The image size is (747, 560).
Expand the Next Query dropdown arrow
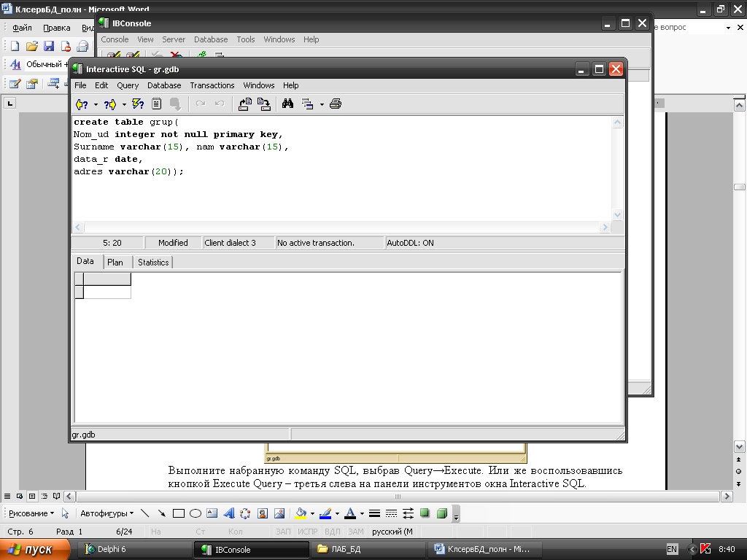124,104
